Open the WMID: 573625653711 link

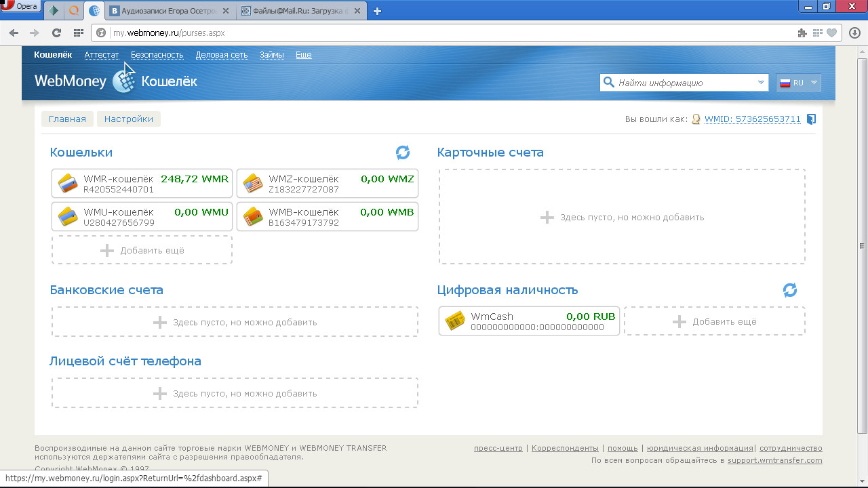pyautogui.click(x=753, y=119)
